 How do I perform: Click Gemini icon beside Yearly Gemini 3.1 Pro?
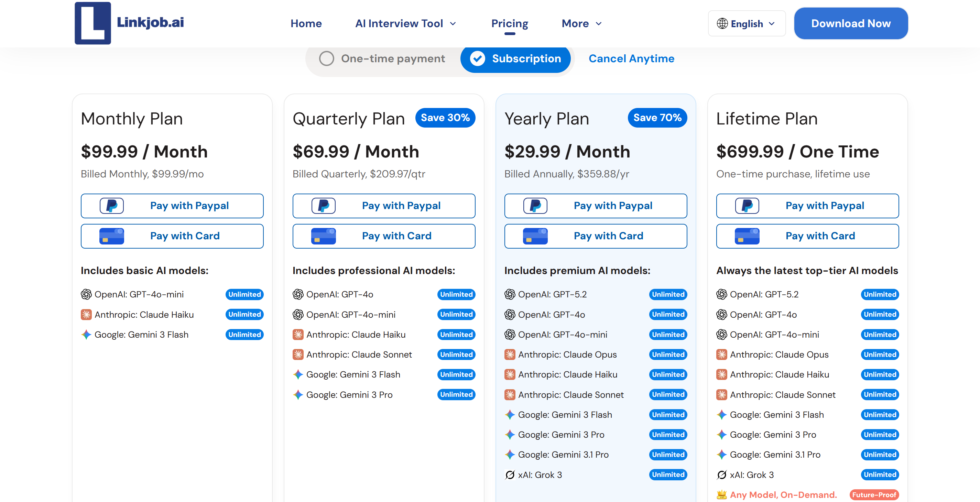pyautogui.click(x=510, y=455)
